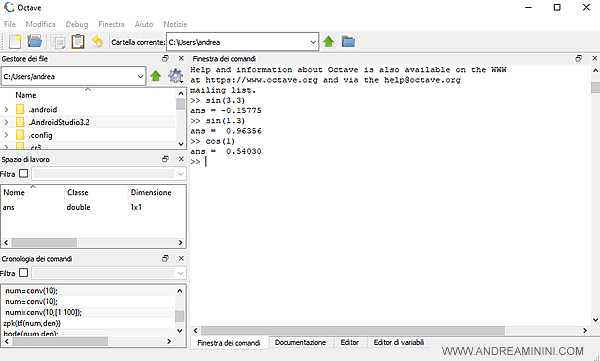This screenshot has height=361, width=600.
Task: Open the Notizie menu
Action: (x=175, y=24)
